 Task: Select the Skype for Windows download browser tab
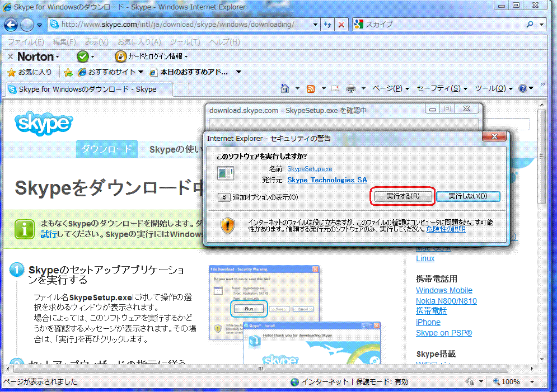[x=89, y=89]
